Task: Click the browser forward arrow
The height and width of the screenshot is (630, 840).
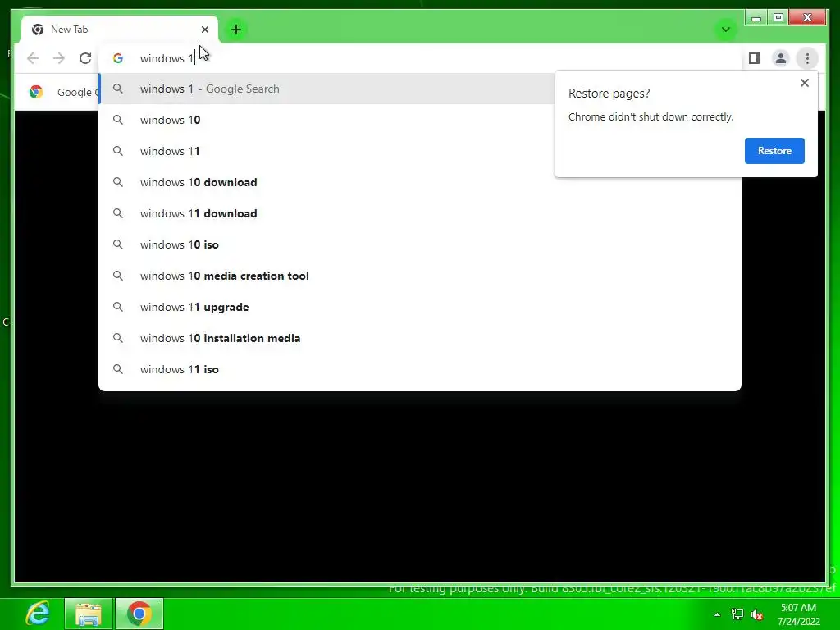Action: click(59, 58)
